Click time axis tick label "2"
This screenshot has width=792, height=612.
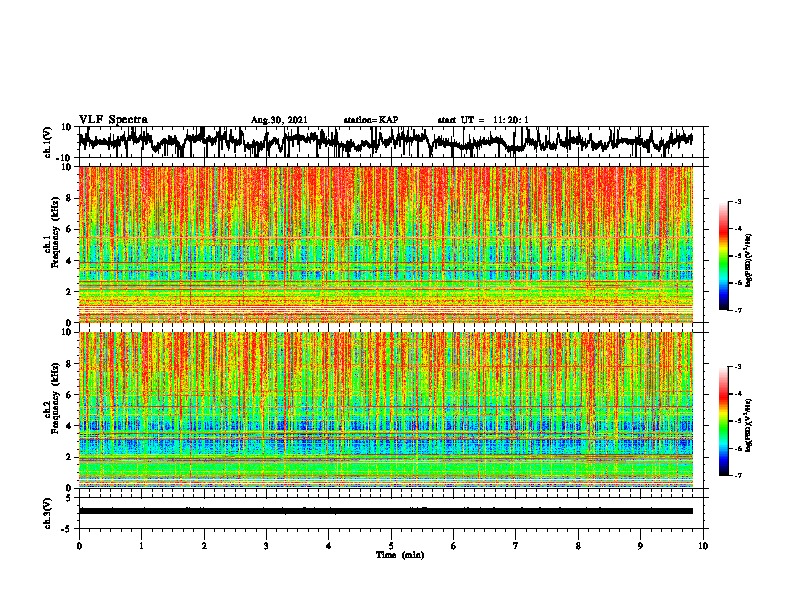click(204, 546)
